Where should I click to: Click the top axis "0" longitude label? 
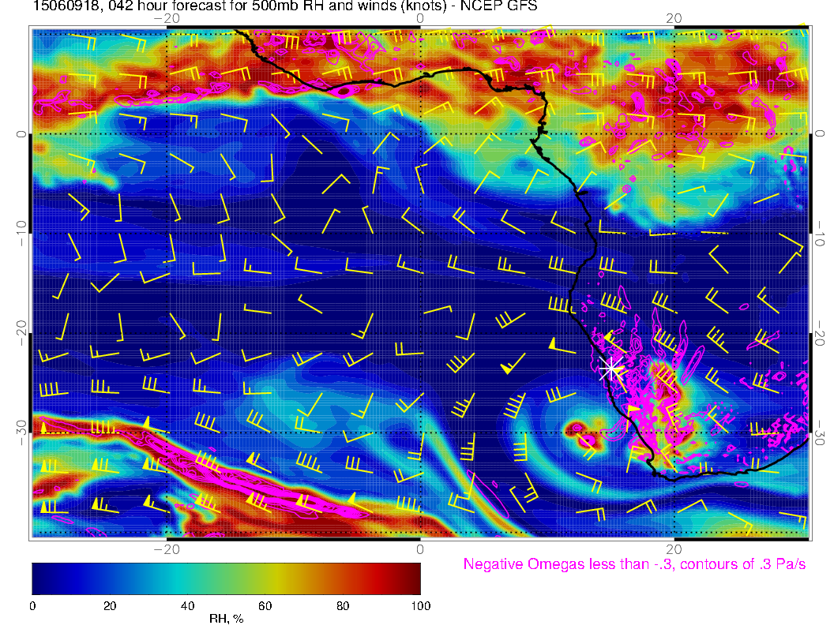pyautogui.click(x=420, y=18)
